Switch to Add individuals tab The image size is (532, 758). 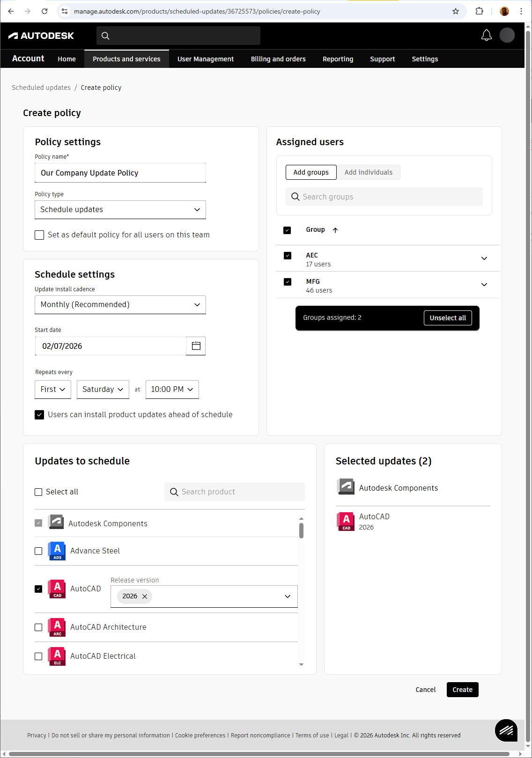(369, 172)
